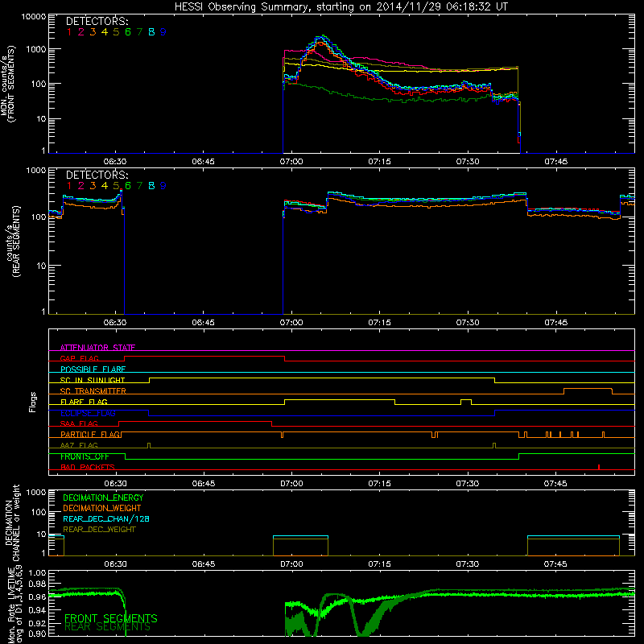Click the HESSI Observing Summary title text
The width and height of the screenshot is (644, 644).
pos(341,6)
